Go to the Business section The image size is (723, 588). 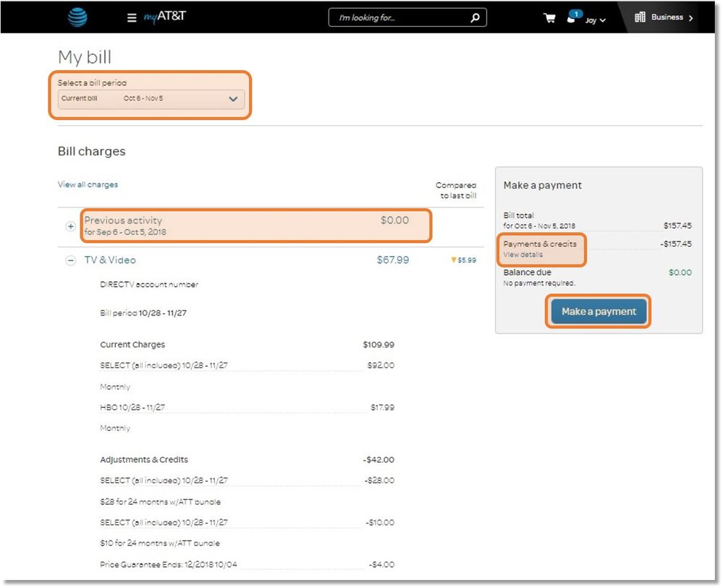667,17
